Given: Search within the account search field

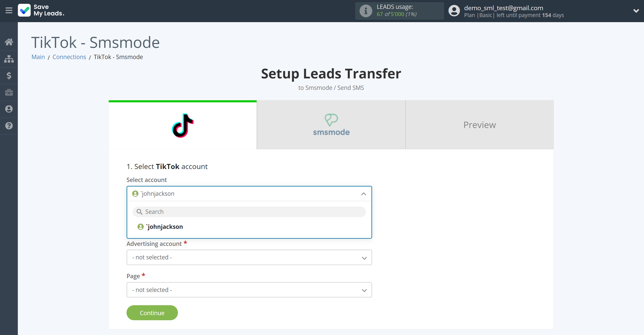Looking at the screenshot, I should click(250, 211).
